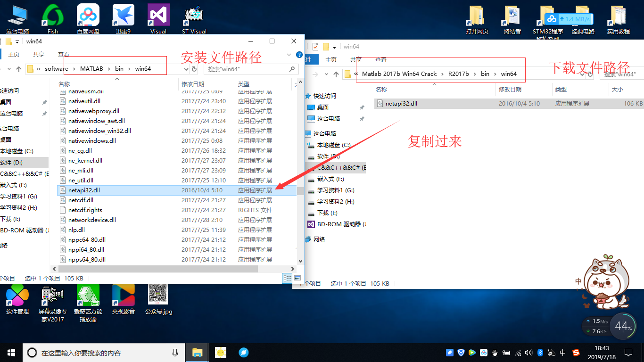Click the left window's horizontal scrollbar
Viewport: 644px width, 362px height.
click(x=158, y=269)
